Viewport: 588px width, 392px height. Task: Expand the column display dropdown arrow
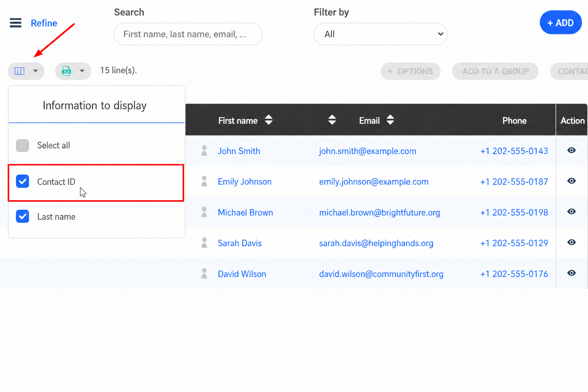[36, 71]
